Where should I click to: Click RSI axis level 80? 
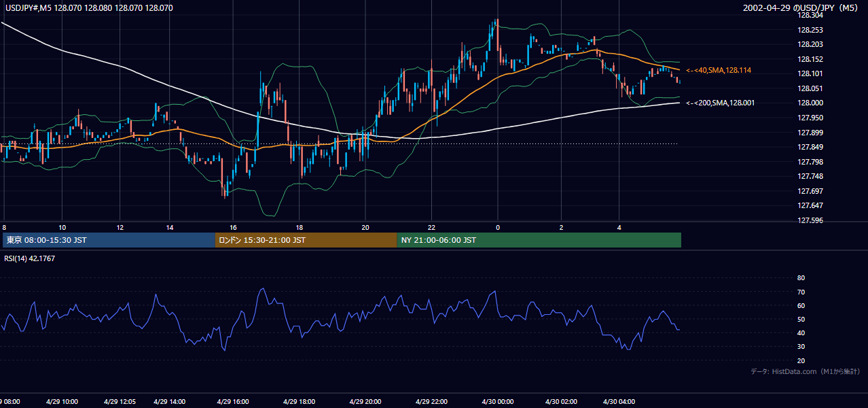click(801, 278)
